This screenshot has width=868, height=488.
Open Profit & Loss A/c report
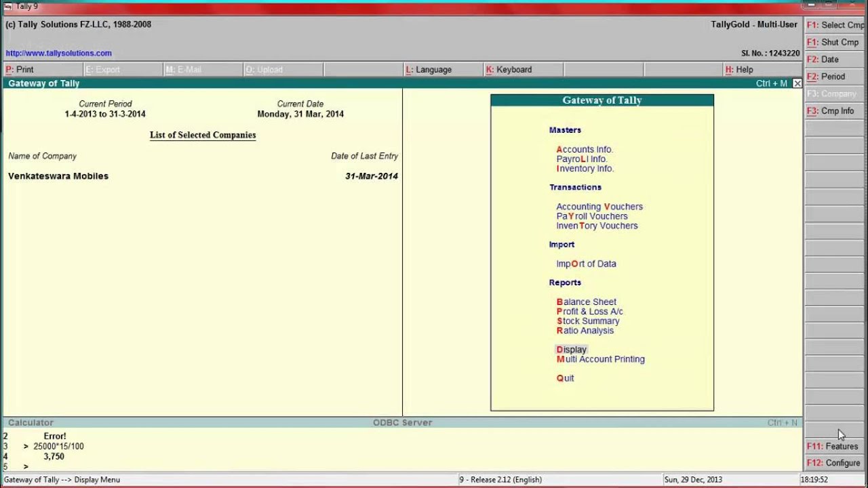pos(590,311)
